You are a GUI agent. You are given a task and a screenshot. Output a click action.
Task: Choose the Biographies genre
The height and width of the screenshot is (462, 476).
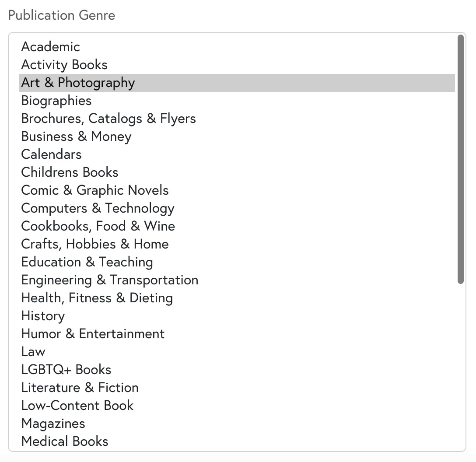56,101
